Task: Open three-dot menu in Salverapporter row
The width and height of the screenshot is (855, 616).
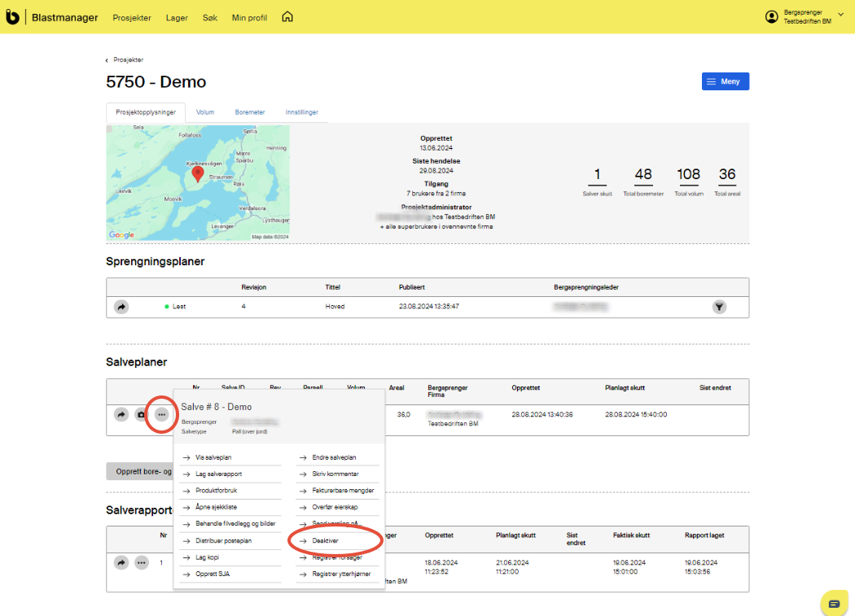Action: tap(142, 562)
